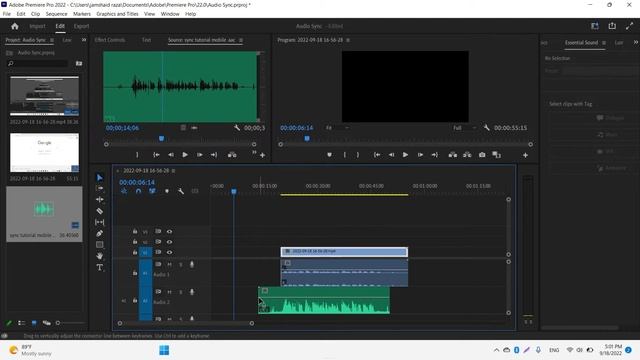Screen dimensions: 640x360
Task: Open Source monitor settings wrench
Action: tap(237, 128)
